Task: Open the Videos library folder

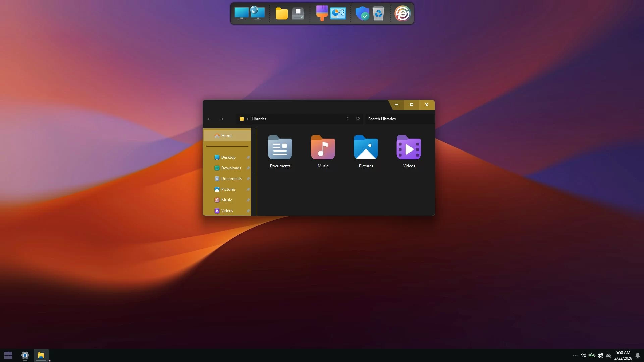Action: coord(409,151)
